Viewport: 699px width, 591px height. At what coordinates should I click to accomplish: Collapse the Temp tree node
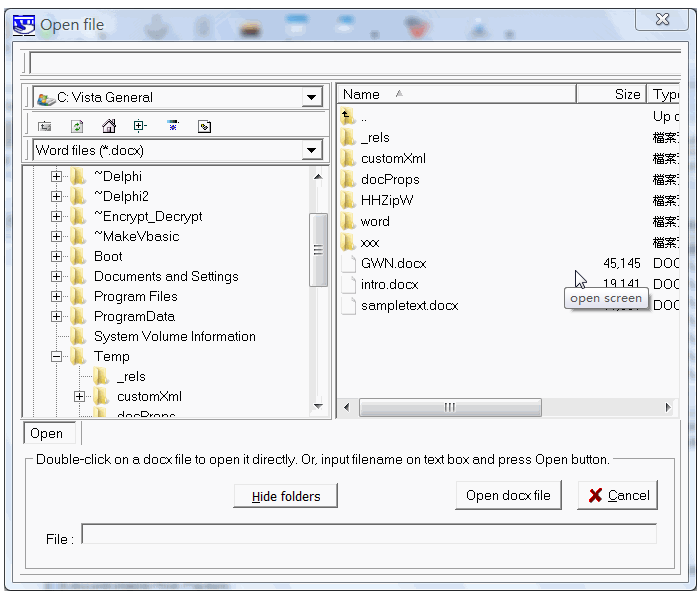click(56, 357)
